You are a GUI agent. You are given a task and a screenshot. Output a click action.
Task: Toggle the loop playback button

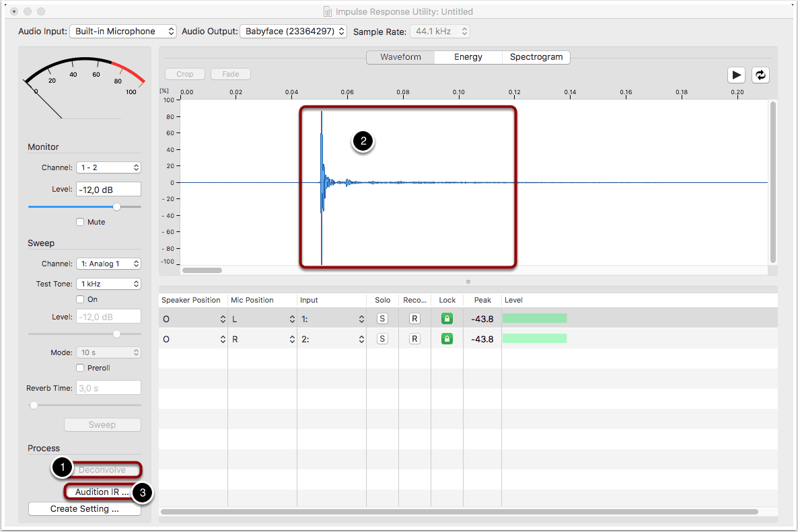(x=760, y=75)
